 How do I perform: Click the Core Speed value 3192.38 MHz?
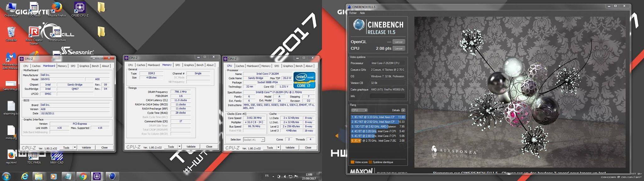254,118
